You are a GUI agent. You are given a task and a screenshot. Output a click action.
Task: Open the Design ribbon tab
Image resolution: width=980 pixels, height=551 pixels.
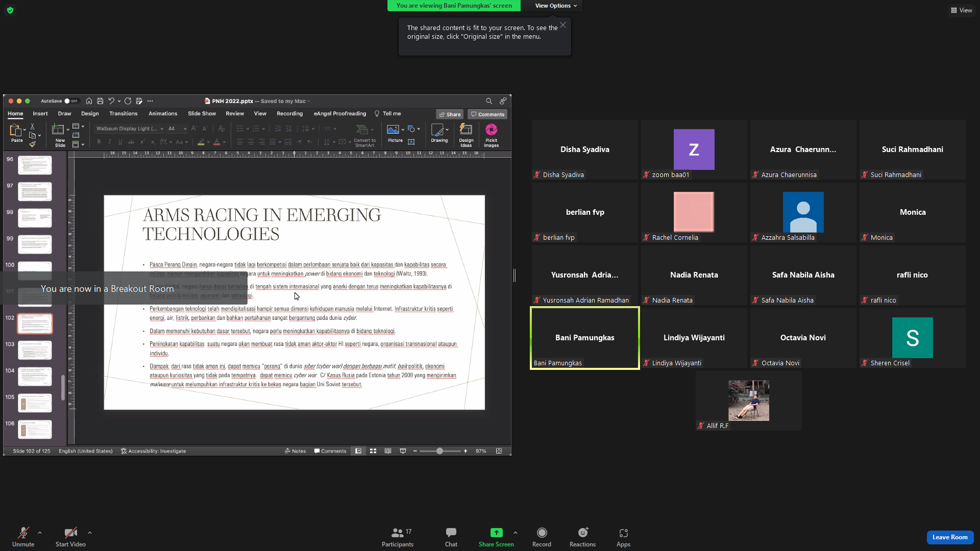tap(90, 114)
